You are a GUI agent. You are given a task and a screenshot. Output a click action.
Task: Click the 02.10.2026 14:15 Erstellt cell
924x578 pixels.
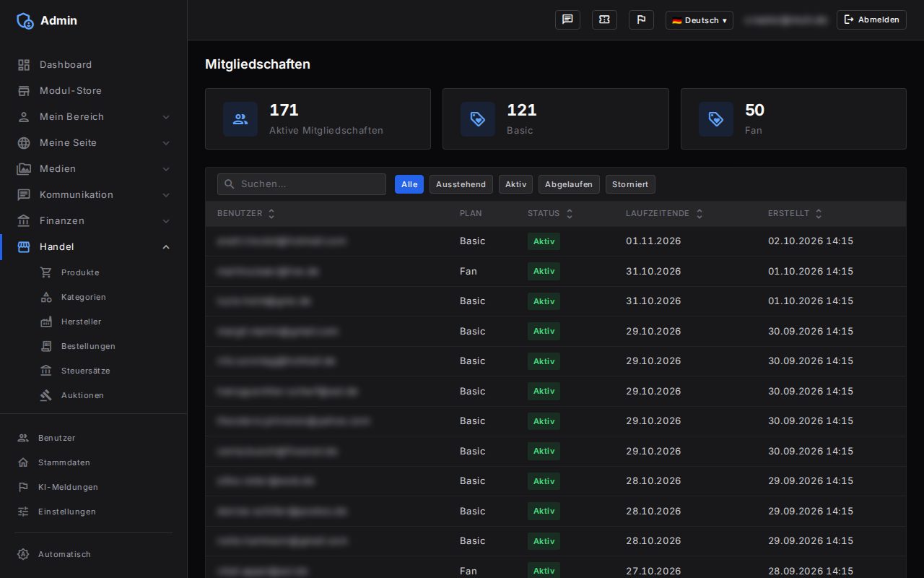click(811, 241)
